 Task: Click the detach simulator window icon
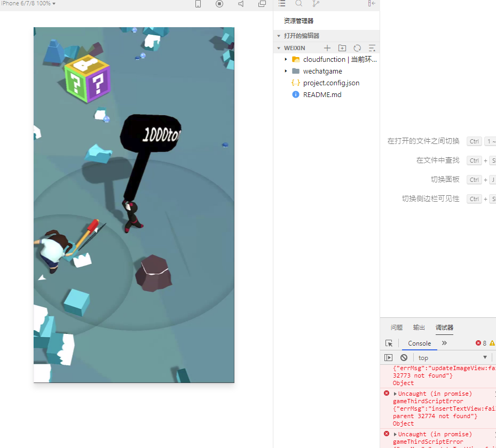(262, 4)
